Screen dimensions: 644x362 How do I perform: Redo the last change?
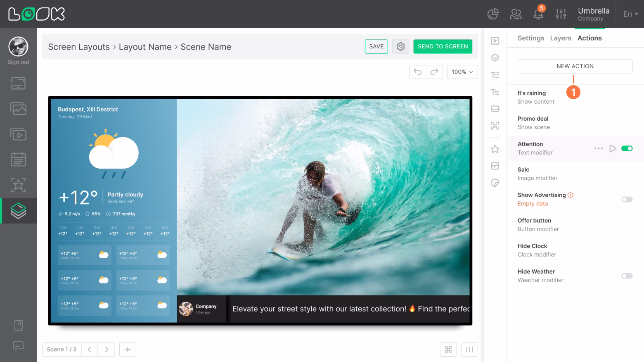pyautogui.click(x=434, y=72)
